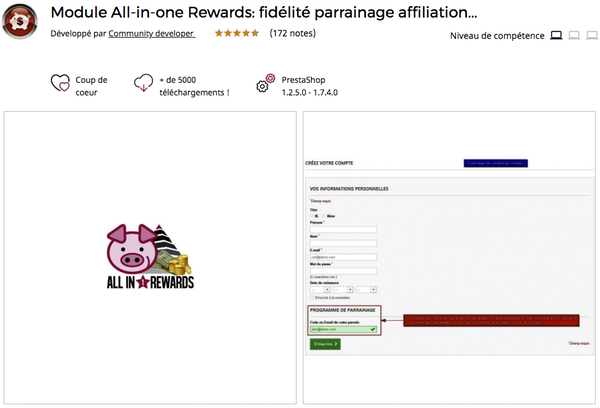The height and width of the screenshot is (408, 600).
Task: Select the middle laptop skill level icon
Action: [x=574, y=36]
